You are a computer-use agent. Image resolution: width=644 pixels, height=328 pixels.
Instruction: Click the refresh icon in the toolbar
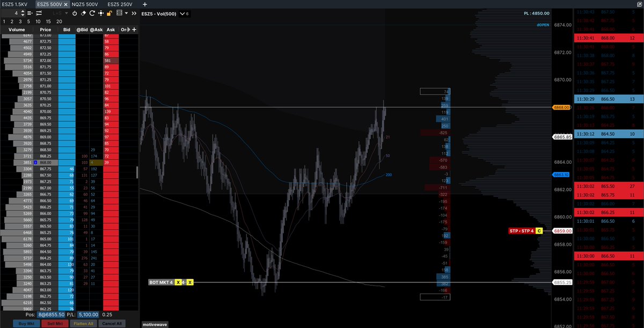tap(92, 13)
